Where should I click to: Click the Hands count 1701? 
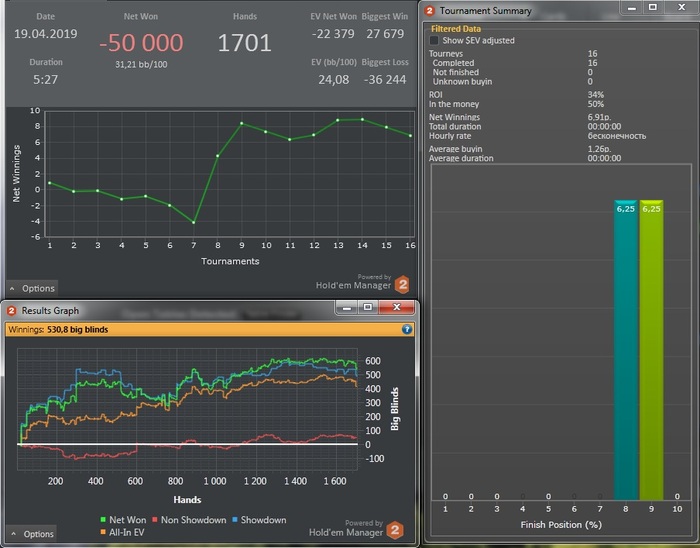click(x=244, y=43)
